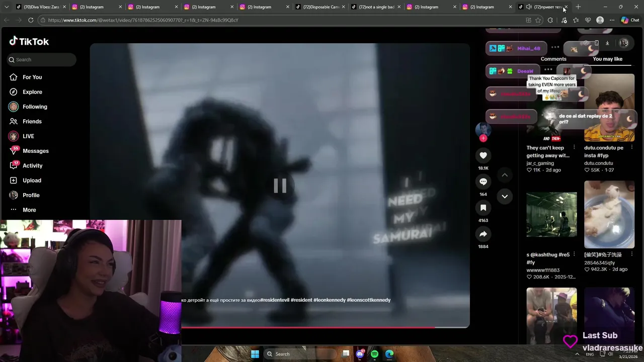Image resolution: width=644 pixels, height=362 pixels.
Task: Click the browser back arrow
Action: coord(7,20)
